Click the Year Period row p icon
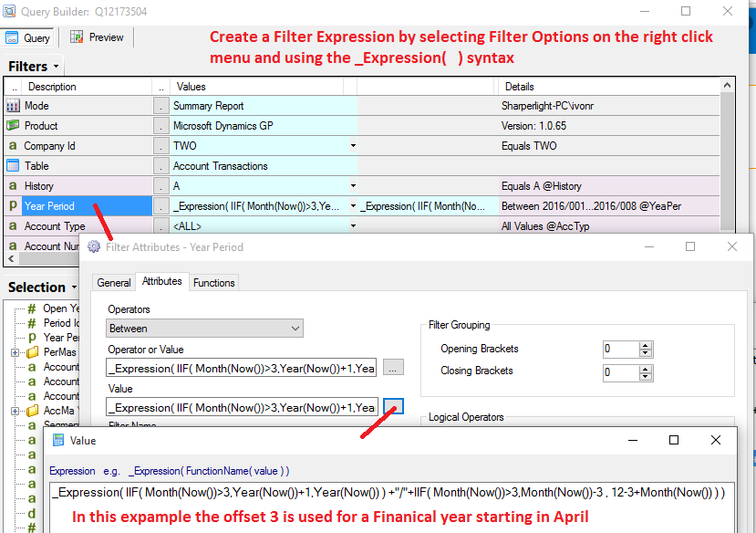 click(x=13, y=205)
